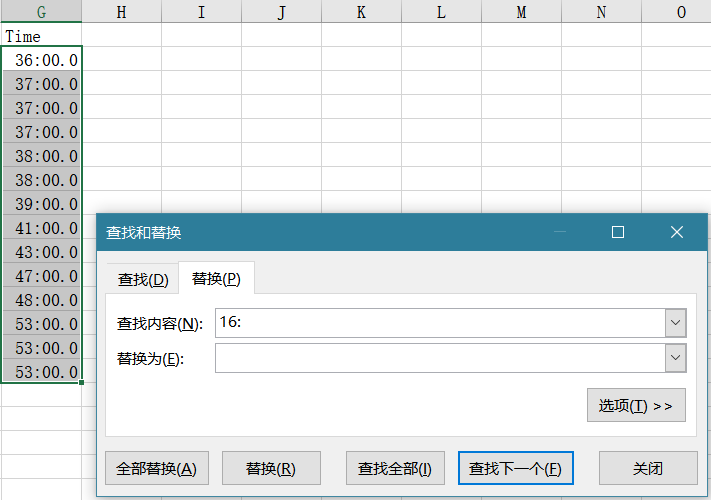Click the 全部替换(A) button
The width and height of the screenshot is (711, 500).
pyautogui.click(x=157, y=468)
